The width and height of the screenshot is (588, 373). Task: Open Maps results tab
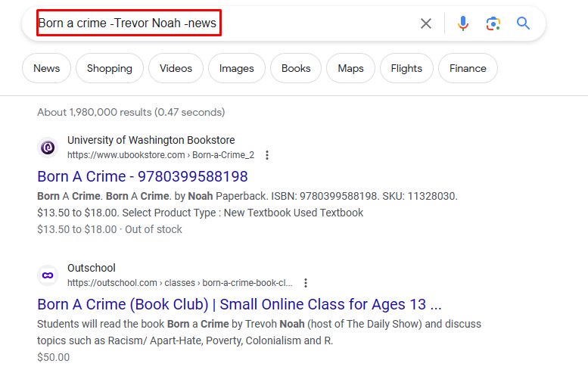tap(350, 68)
